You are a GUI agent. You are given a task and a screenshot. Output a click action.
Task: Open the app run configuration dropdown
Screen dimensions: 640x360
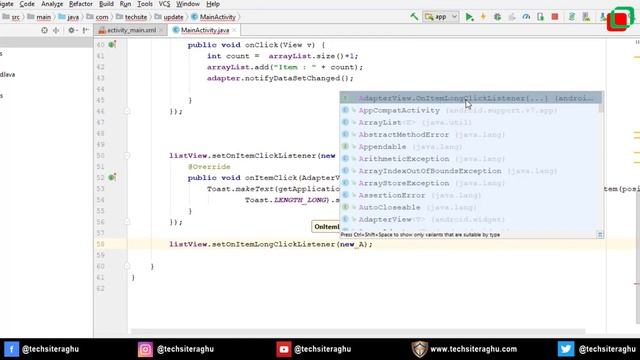point(440,17)
